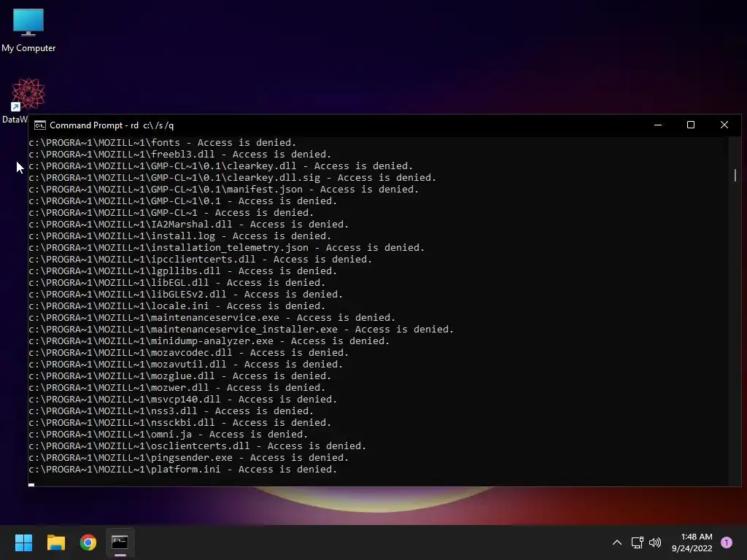The image size is (747, 560).
Task: Click the Command Prompt title bar icon
Action: pos(40,125)
